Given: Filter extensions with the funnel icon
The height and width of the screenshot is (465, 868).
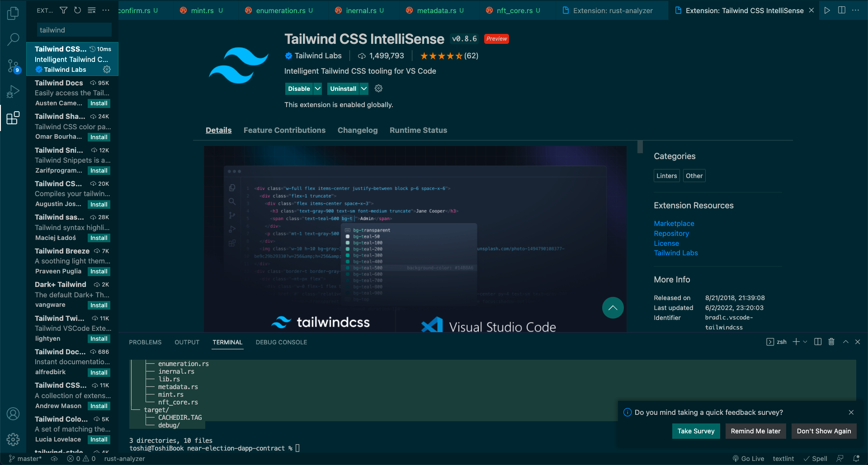Looking at the screenshot, I should pos(64,10).
